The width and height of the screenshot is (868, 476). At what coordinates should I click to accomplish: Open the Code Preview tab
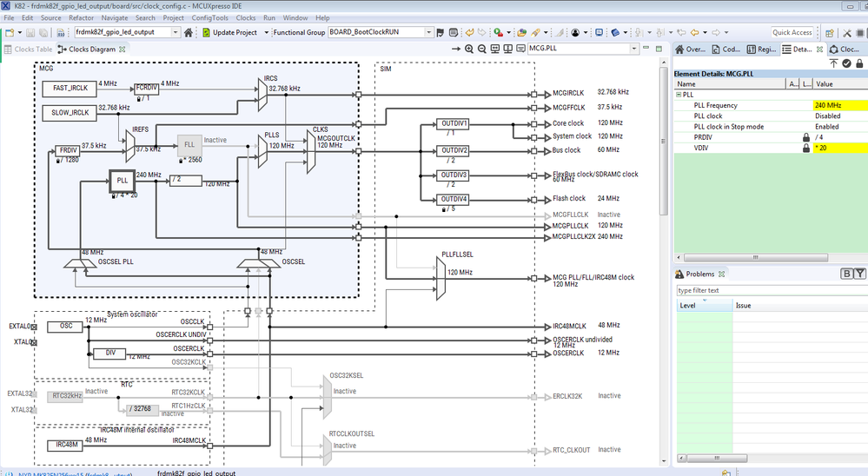click(x=726, y=50)
